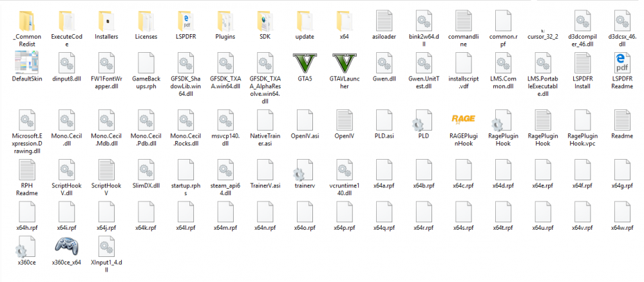Select the DefaultSkin image file
The image size is (644, 282).
(26, 63)
